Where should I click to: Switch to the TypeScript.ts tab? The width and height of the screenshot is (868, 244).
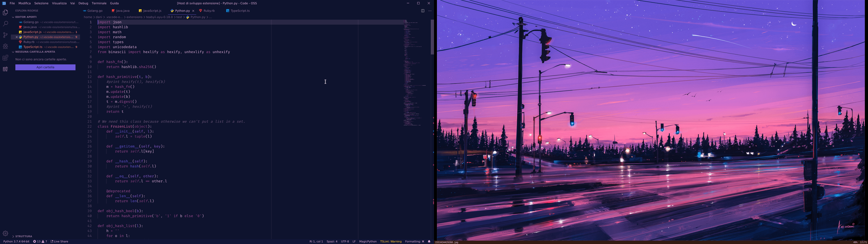(240, 11)
